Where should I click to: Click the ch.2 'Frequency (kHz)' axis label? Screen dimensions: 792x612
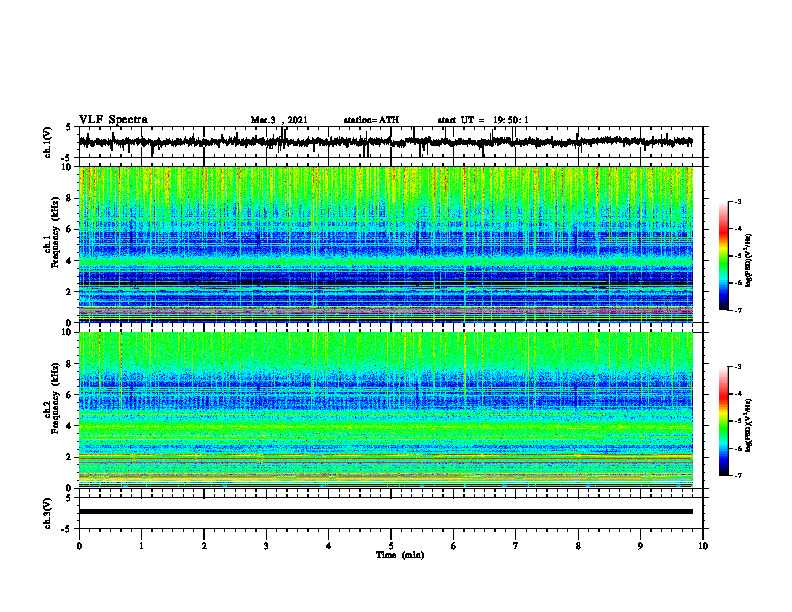(x=55, y=398)
